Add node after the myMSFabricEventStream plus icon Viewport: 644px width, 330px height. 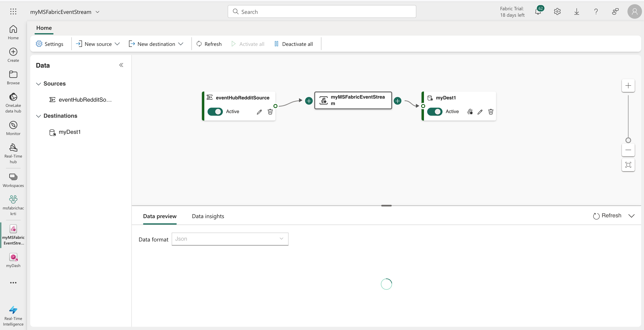click(398, 101)
